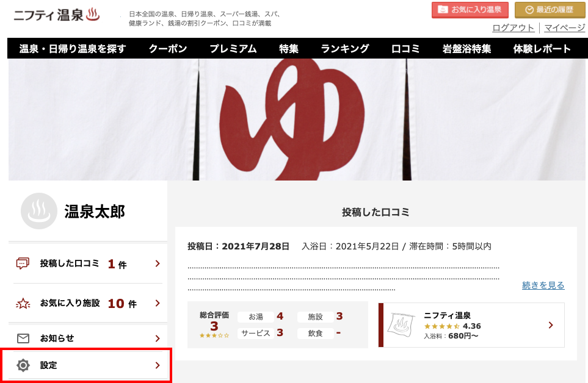Screen dimensions: 588x383
Task: Open the ニフティ温泉 facility card arrow
Action: tap(551, 325)
